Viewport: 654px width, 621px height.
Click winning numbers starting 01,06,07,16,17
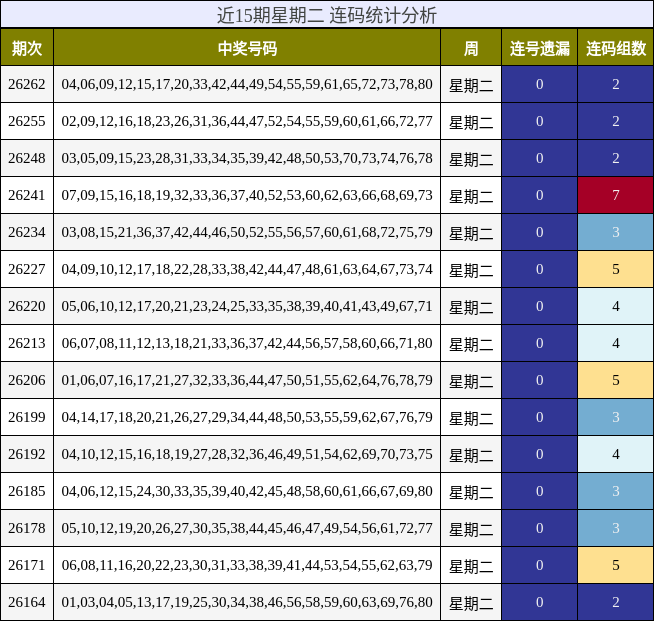click(247, 380)
